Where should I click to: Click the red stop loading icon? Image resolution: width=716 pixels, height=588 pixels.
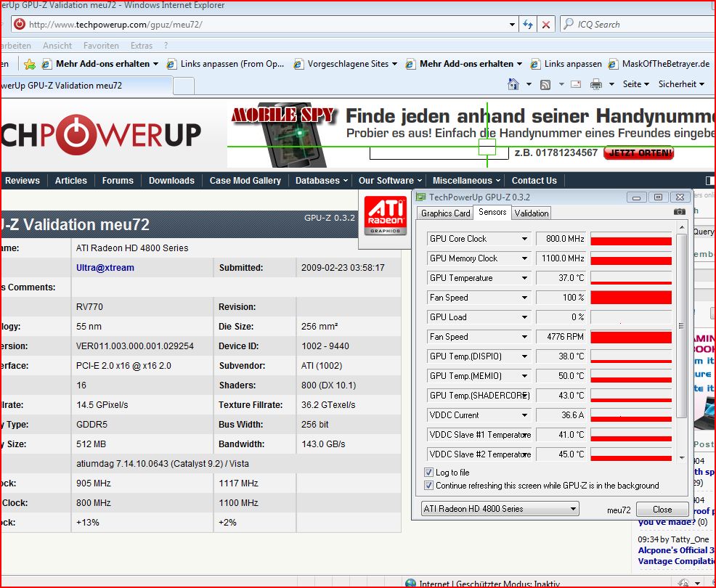[x=545, y=25]
